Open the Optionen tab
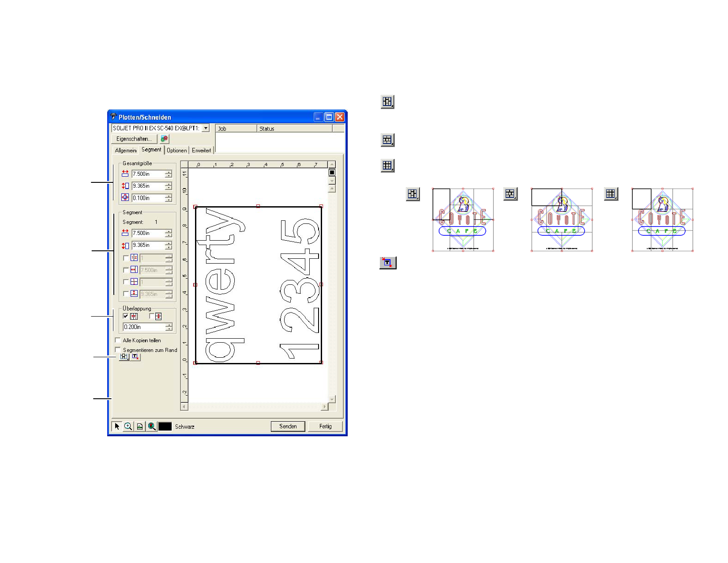 coord(177,151)
